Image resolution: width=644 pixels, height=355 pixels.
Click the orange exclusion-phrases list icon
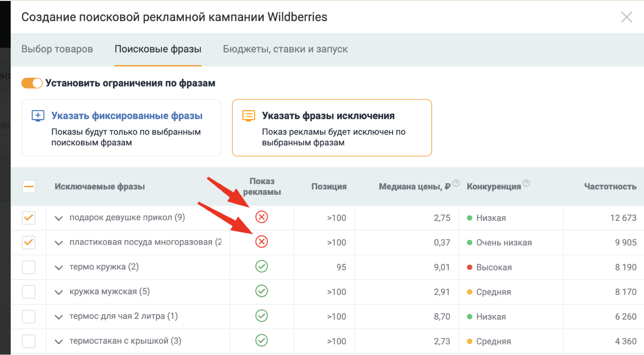248,116
